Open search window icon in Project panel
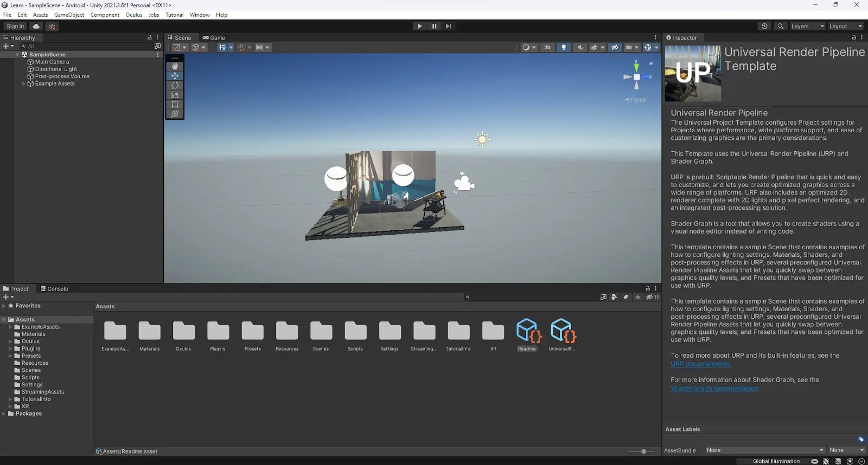The height and width of the screenshot is (465, 868). (x=603, y=297)
